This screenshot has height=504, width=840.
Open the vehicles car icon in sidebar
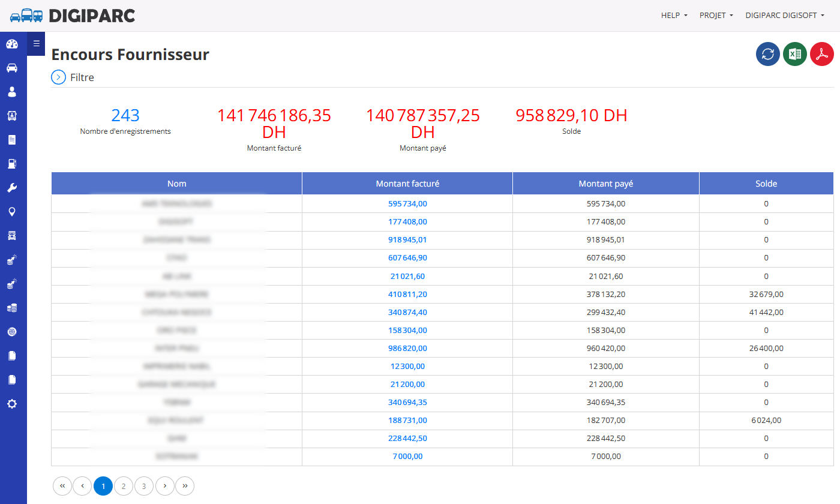pyautogui.click(x=12, y=68)
